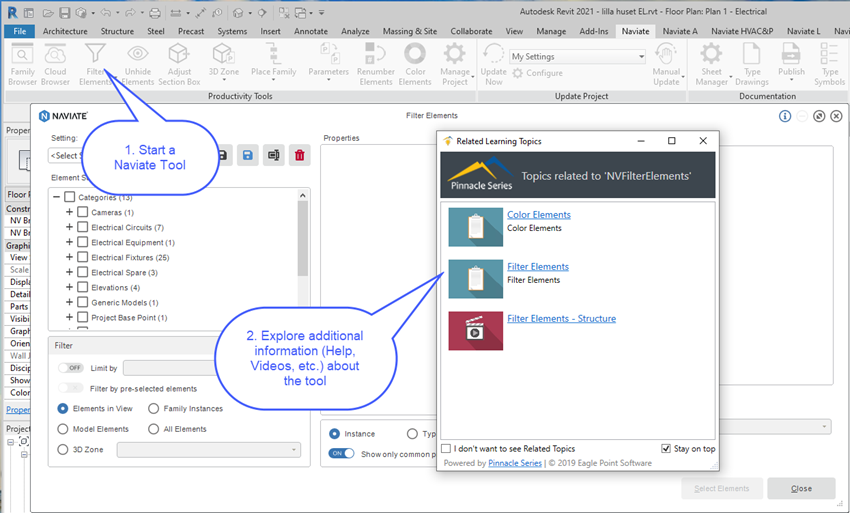
Task: Select the Model Elements radio button
Action: [x=63, y=429]
